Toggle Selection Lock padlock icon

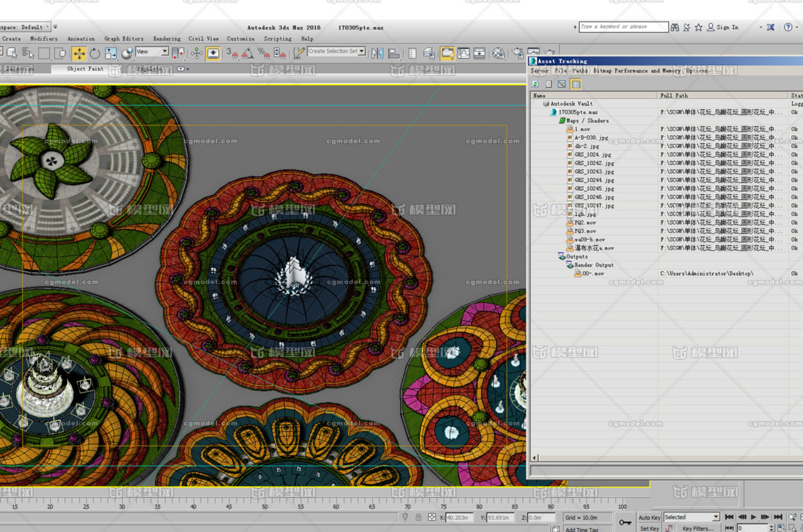pos(418,517)
